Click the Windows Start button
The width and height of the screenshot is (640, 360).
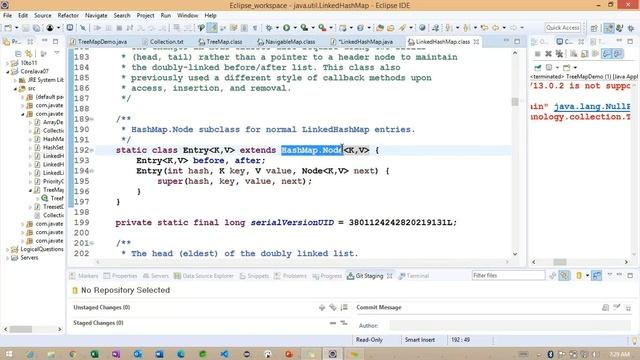pos(8,354)
